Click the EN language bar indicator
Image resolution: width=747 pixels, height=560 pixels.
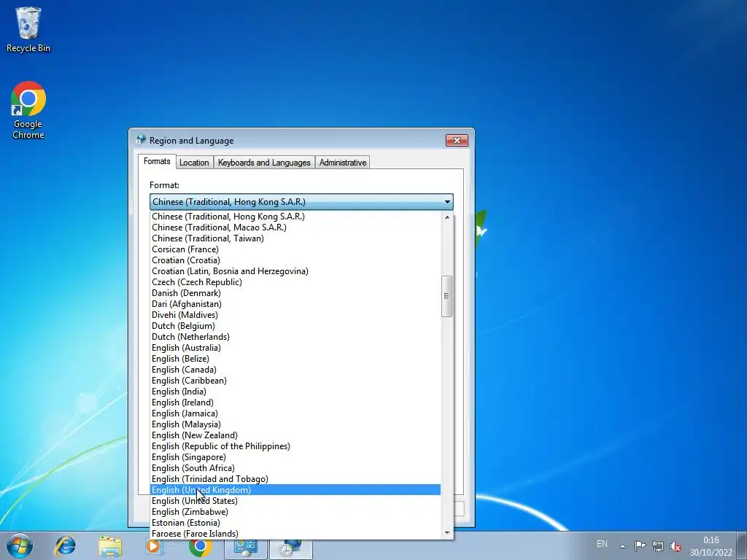[602, 544]
